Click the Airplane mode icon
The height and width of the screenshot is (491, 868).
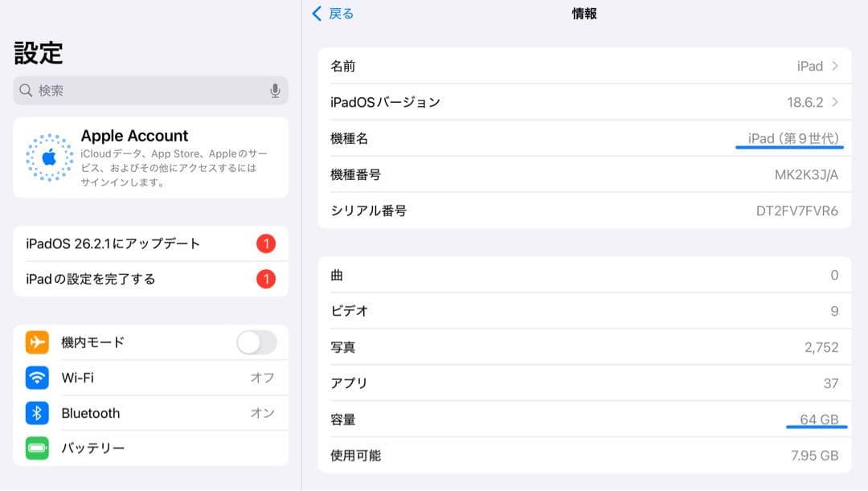(x=37, y=342)
